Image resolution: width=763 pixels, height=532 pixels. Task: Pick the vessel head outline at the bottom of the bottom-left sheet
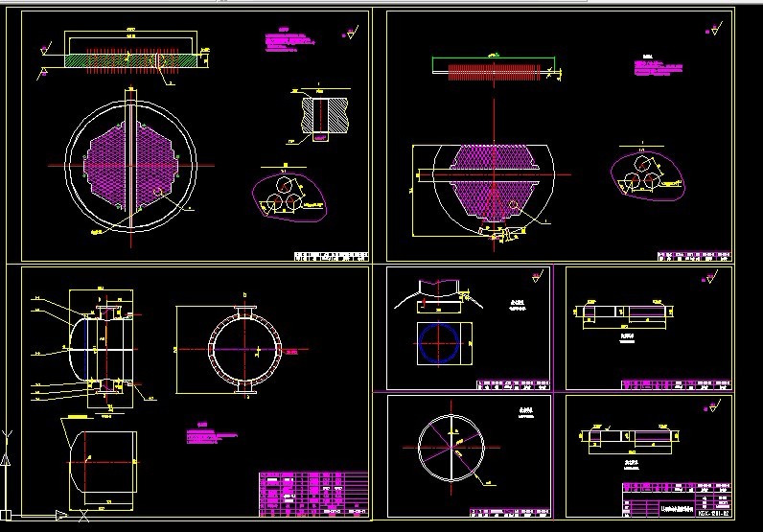(x=103, y=462)
